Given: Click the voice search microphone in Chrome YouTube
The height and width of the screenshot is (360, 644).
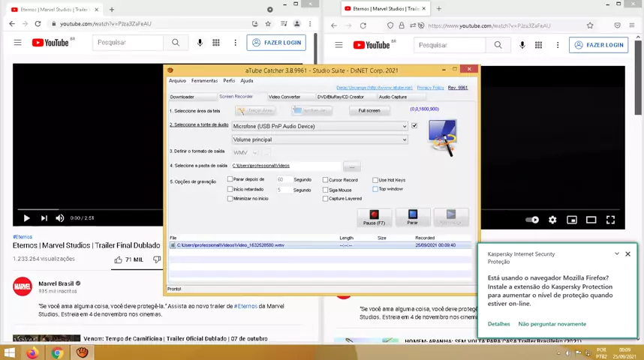Looking at the screenshot, I should coord(200,43).
